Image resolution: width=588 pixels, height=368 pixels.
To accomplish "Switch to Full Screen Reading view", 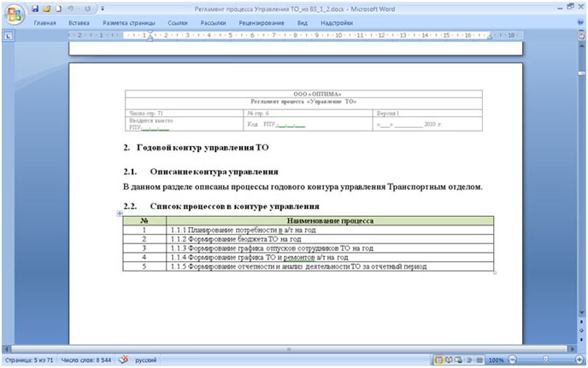I will (450, 361).
